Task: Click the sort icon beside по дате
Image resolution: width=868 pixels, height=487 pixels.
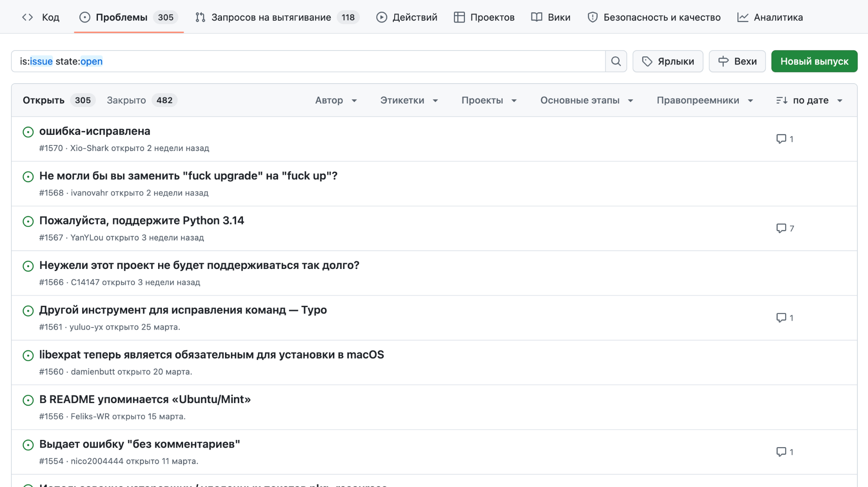Action: 781,100
